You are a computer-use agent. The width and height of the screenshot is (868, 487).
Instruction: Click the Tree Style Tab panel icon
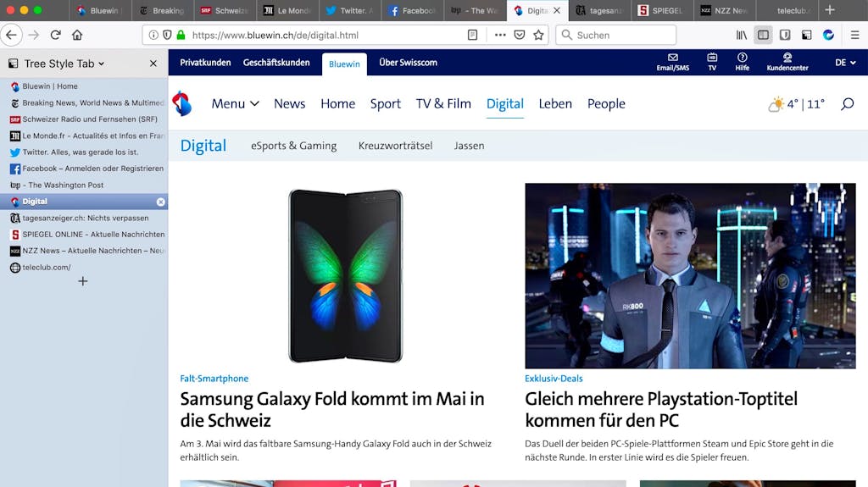point(14,64)
